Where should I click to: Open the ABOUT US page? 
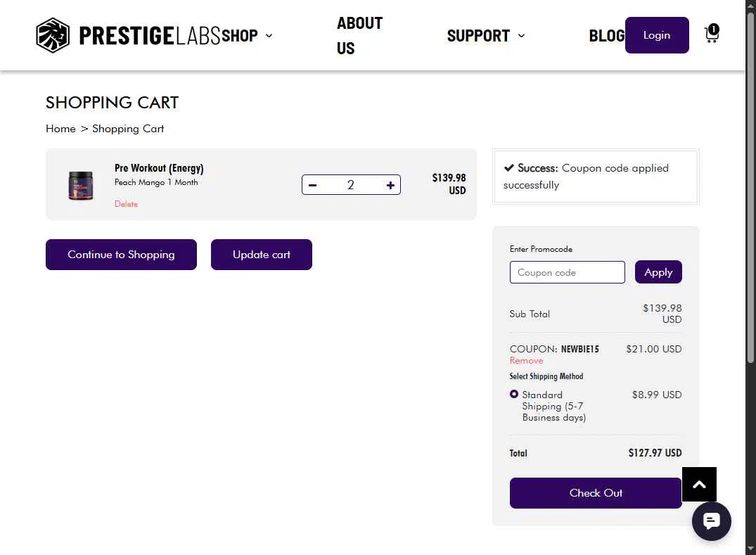[359, 36]
